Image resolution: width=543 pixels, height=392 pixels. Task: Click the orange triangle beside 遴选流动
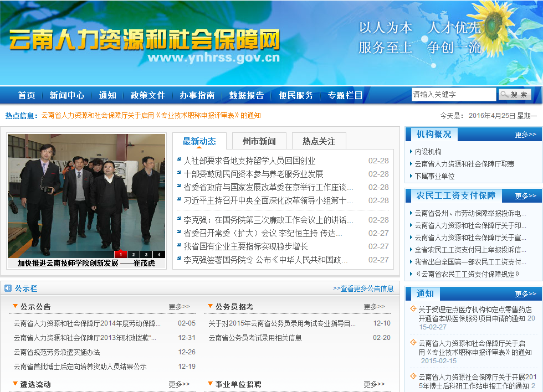pos(16,383)
